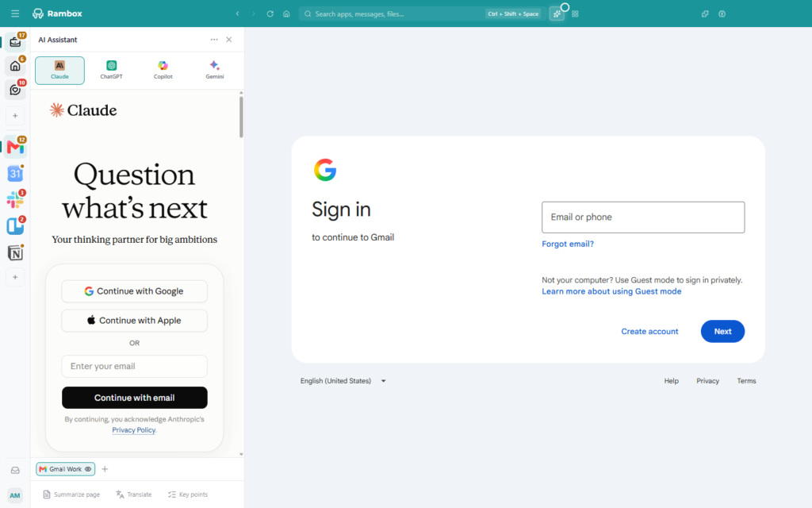The width and height of the screenshot is (812, 508).
Task: Toggle the AI Assistant button in the top bar
Action: [x=557, y=14]
